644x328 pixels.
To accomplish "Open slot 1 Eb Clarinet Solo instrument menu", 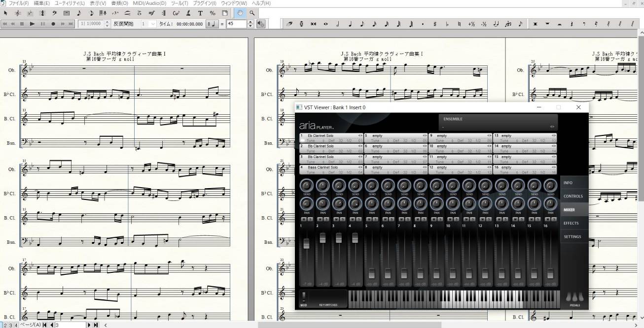I will pyautogui.click(x=331, y=135).
